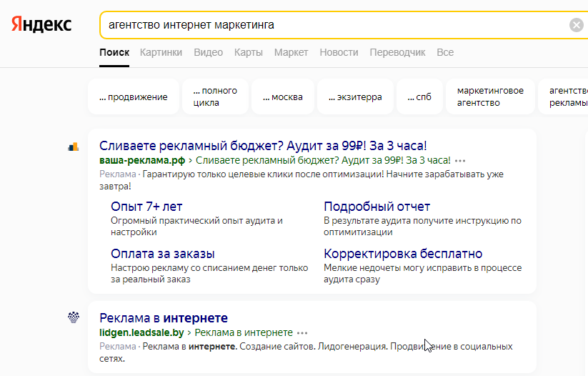Open the 'Подробный отчет' sitelink
The image size is (588, 376).
[377, 207]
